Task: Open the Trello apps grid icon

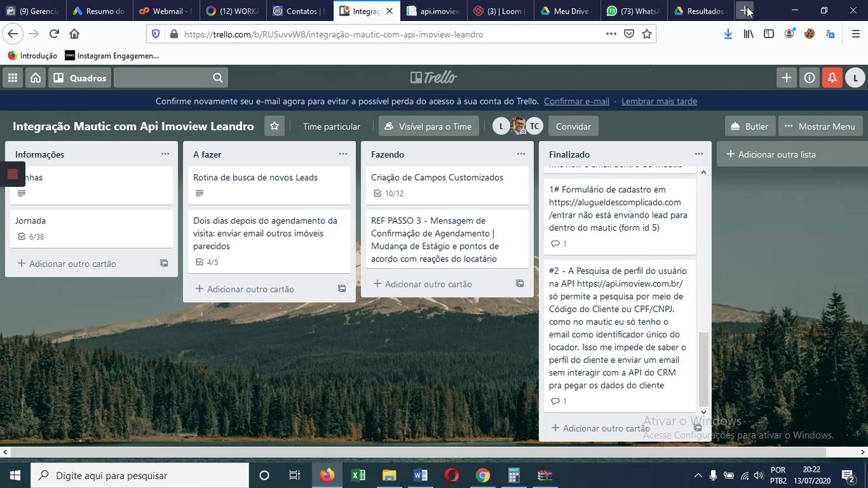Action: (x=13, y=78)
